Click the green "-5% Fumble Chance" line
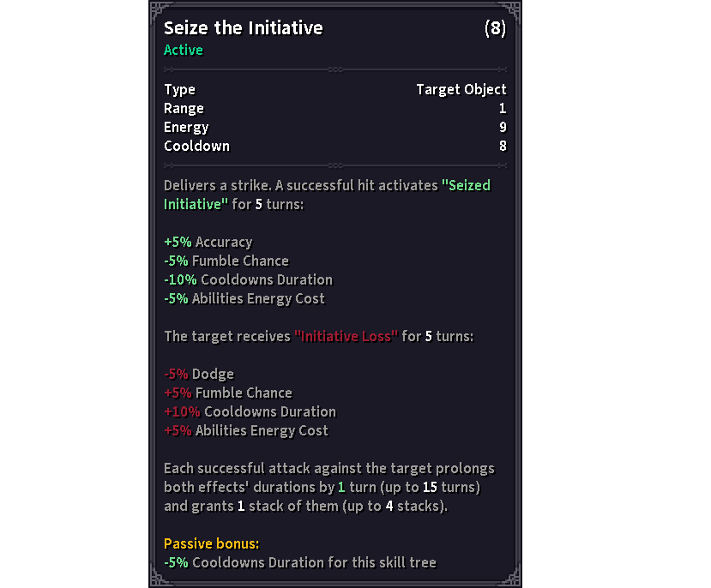This screenshot has width=711, height=588. 226,261
